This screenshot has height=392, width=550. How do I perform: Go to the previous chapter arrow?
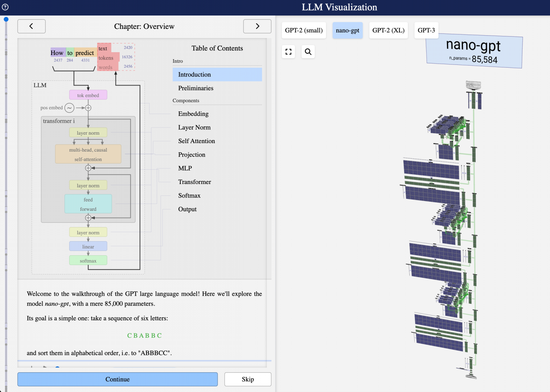click(x=31, y=26)
